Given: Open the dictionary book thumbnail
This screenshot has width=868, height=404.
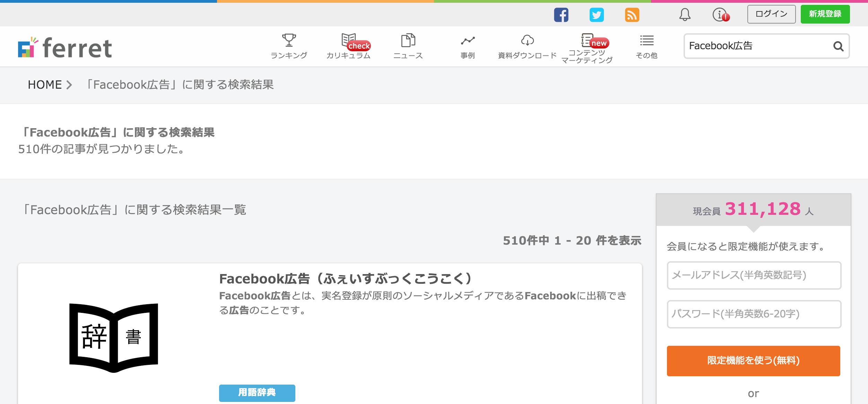Looking at the screenshot, I should pyautogui.click(x=114, y=337).
